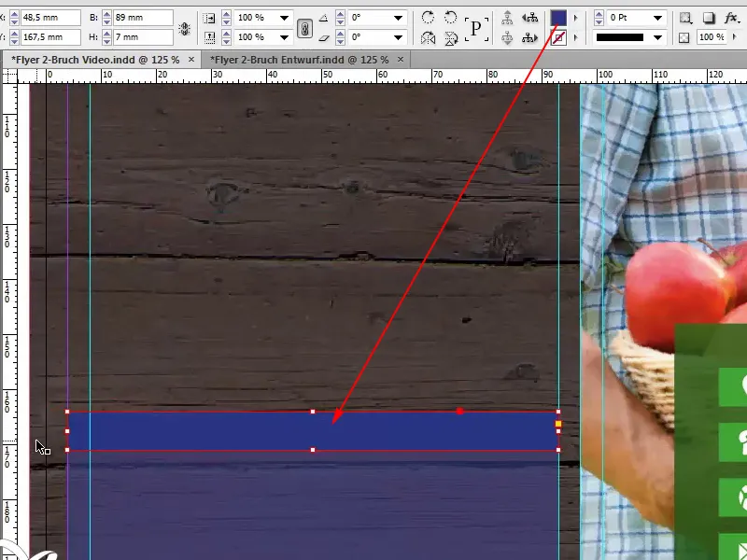Click the Rotate 90° clockwise icon
This screenshot has height=560, width=747.
pyautogui.click(x=428, y=18)
